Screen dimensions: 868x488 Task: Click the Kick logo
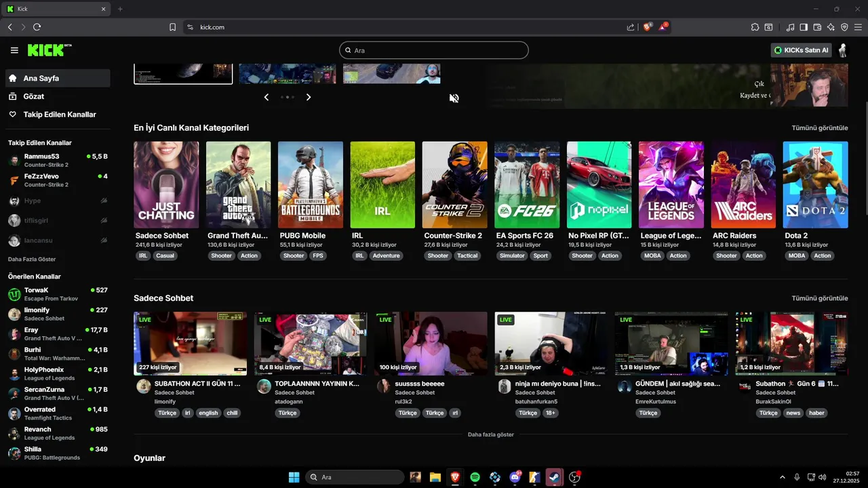pos(49,50)
